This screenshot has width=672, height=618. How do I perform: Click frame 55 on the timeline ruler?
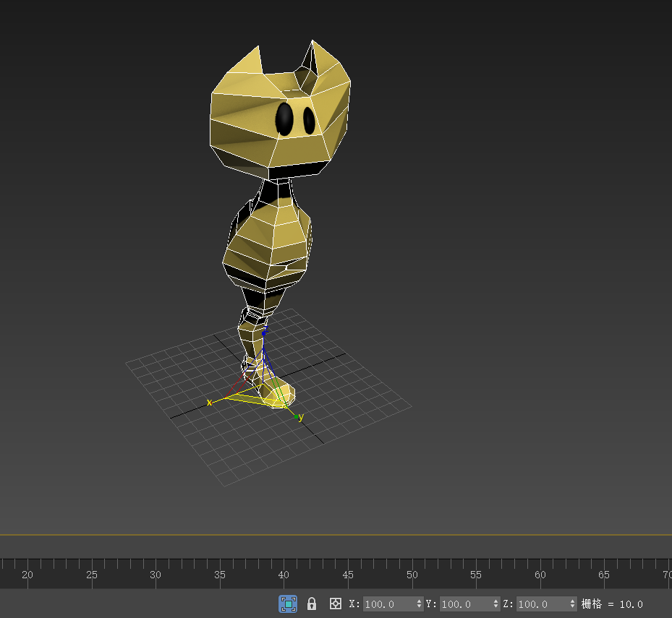click(475, 575)
